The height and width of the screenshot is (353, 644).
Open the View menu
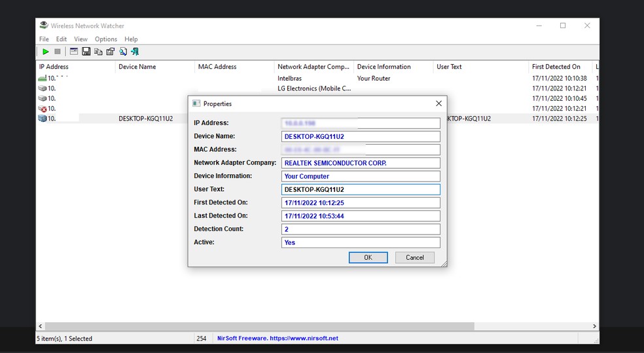coord(80,39)
